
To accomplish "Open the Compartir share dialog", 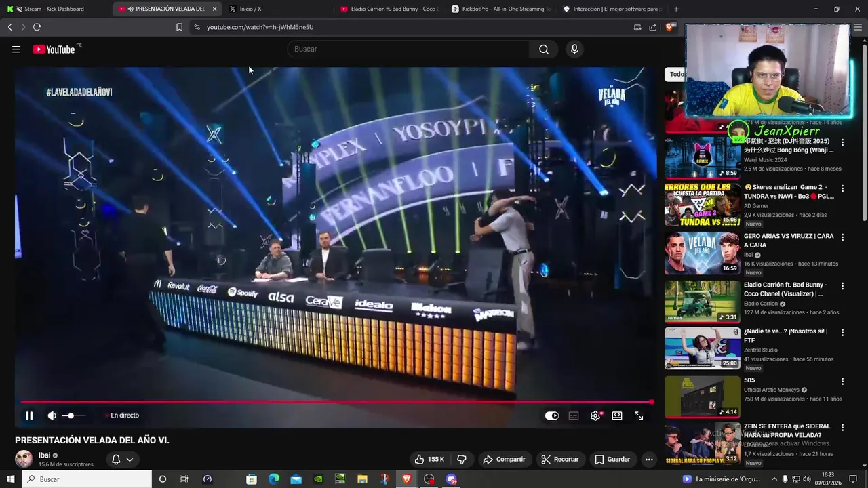I will (504, 460).
